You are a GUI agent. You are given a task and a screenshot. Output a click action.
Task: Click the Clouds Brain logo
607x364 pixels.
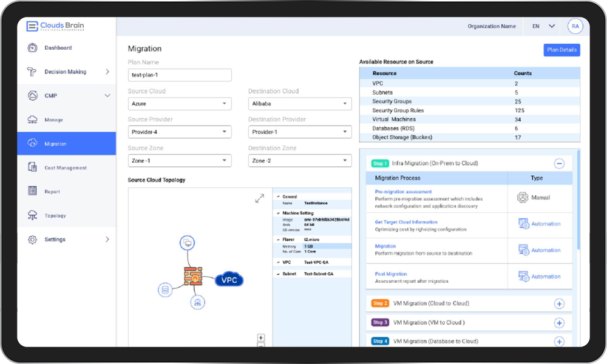point(55,26)
